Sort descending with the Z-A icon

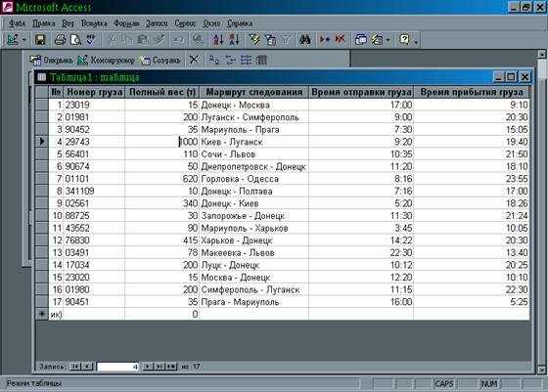(x=234, y=39)
